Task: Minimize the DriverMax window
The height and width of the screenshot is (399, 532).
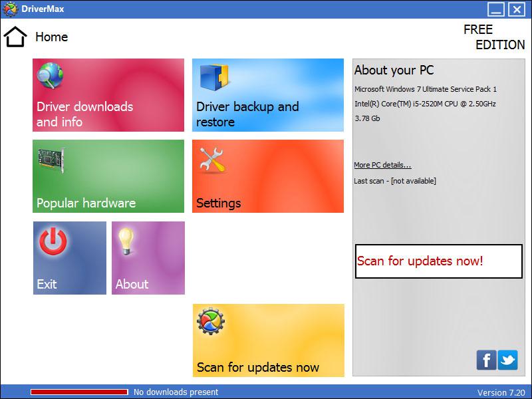Action: [x=496, y=9]
